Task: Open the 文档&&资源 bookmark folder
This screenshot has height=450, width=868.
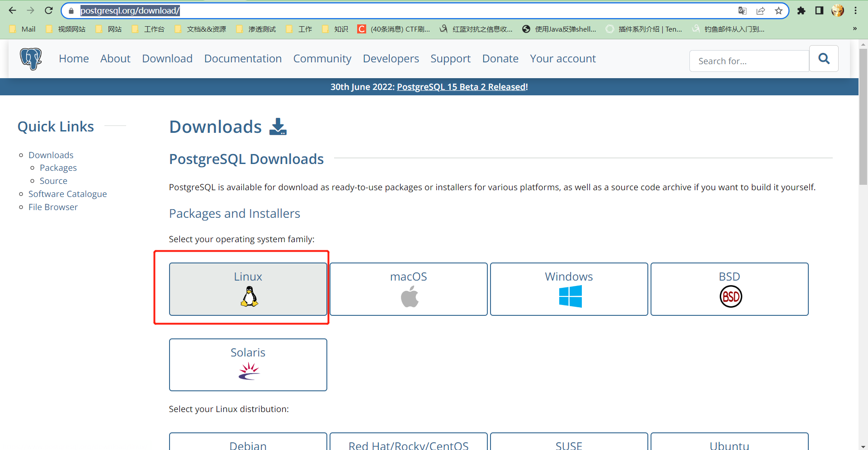Action: (200, 29)
